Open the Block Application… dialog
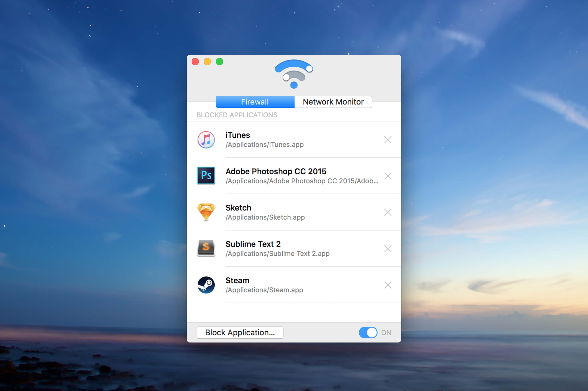 click(x=240, y=332)
